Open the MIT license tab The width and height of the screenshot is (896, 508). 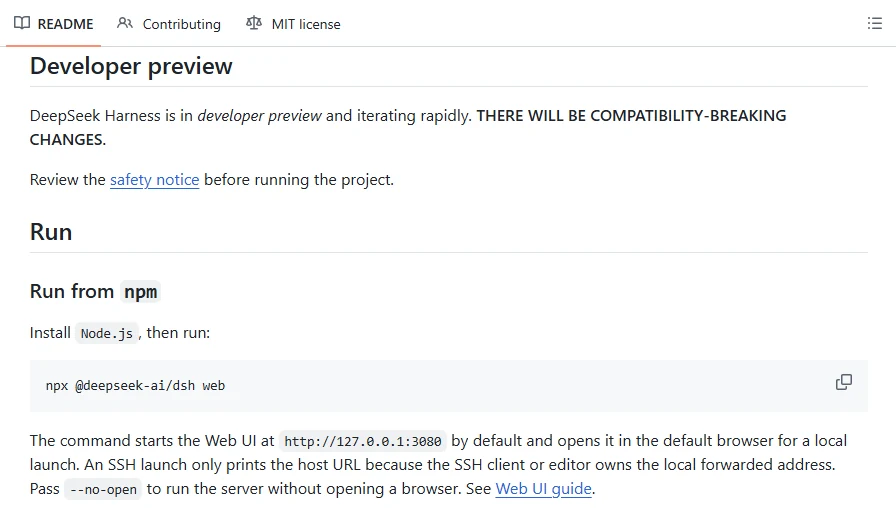(x=293, y=24)
